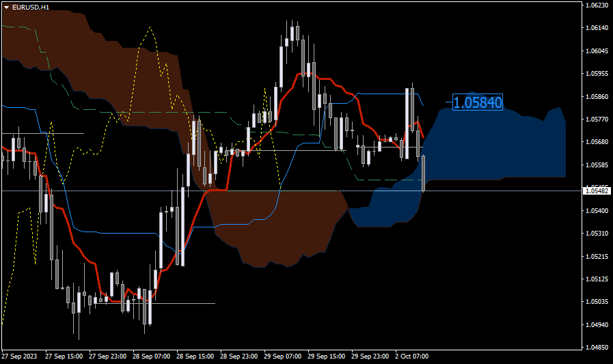Click the 28 Sep 07:00 time label
Viewport: 613px width, 364px height.
[x=151, y=356]
